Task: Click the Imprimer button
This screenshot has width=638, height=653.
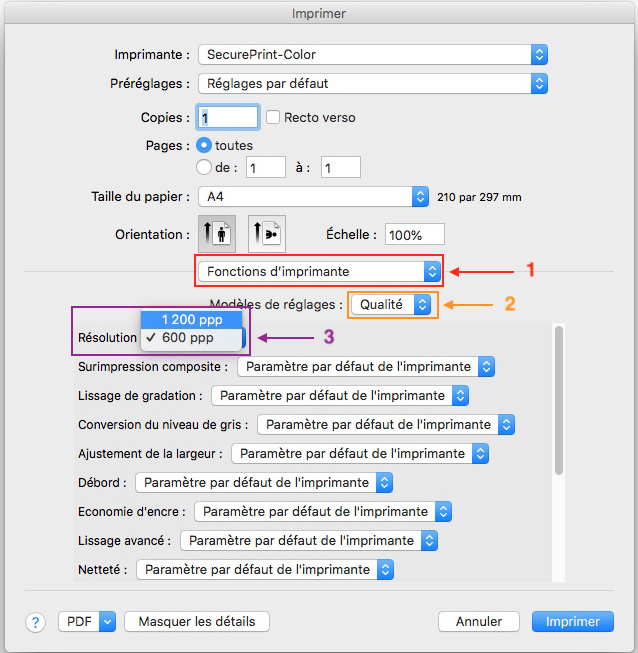Action: (572, 622)
